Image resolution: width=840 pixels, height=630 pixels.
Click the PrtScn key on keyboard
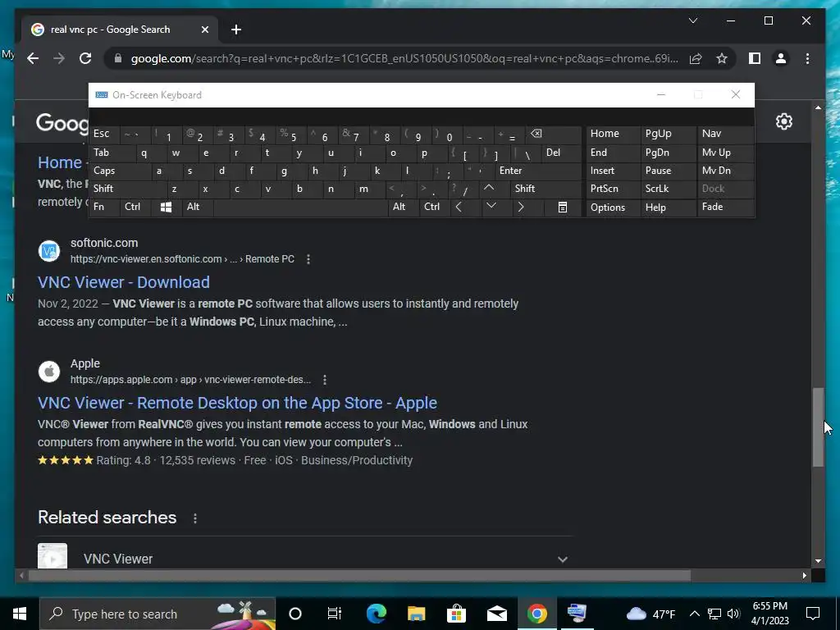tap(613, 189)
